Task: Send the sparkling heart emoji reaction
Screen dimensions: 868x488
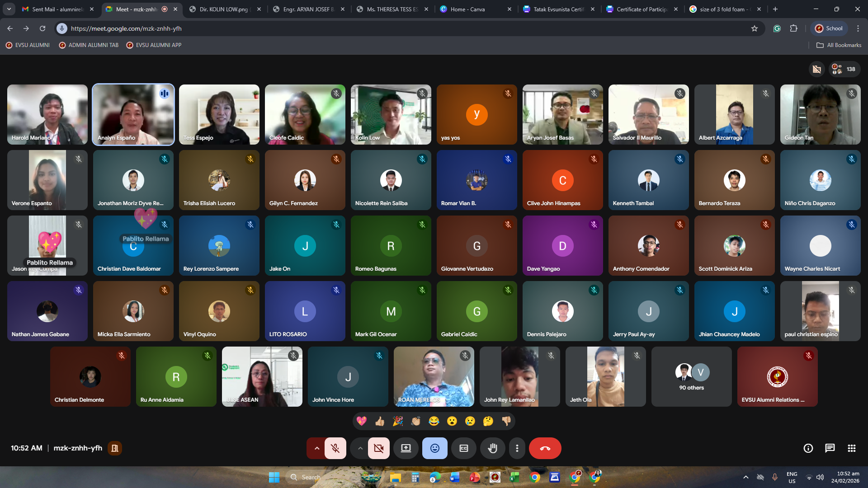Action: pyautogui.click(x=362, y=421)
